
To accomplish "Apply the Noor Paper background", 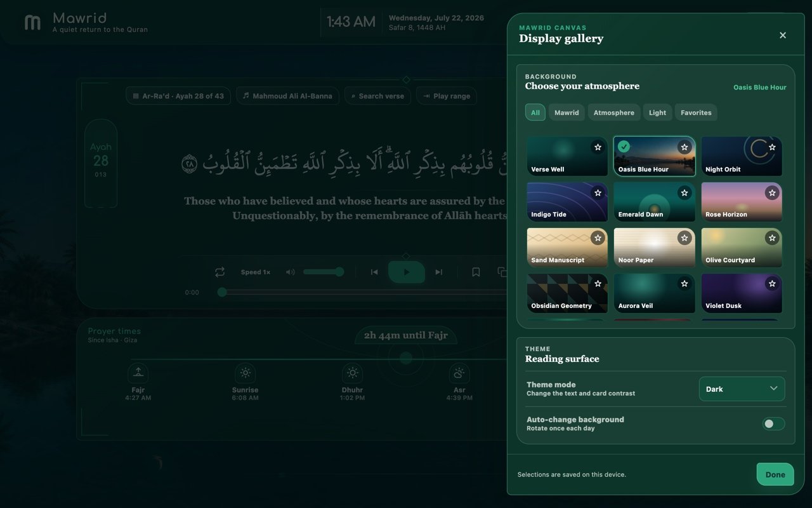I will 654,248.
